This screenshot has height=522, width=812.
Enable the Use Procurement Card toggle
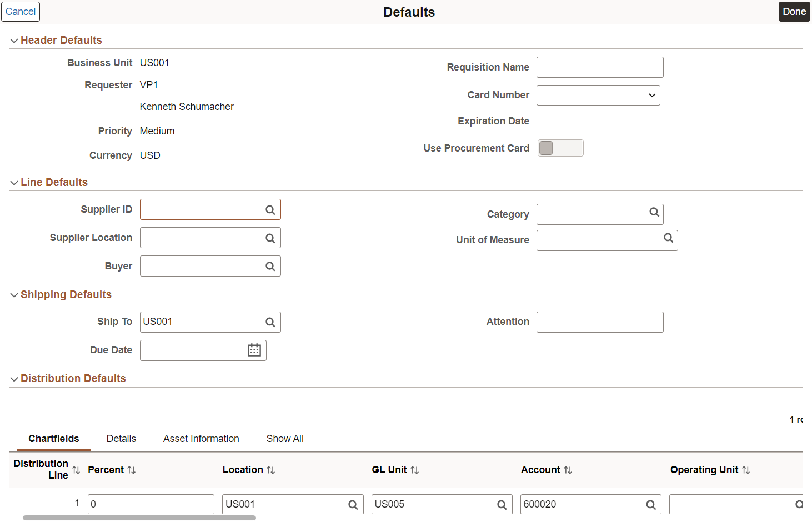560,148
